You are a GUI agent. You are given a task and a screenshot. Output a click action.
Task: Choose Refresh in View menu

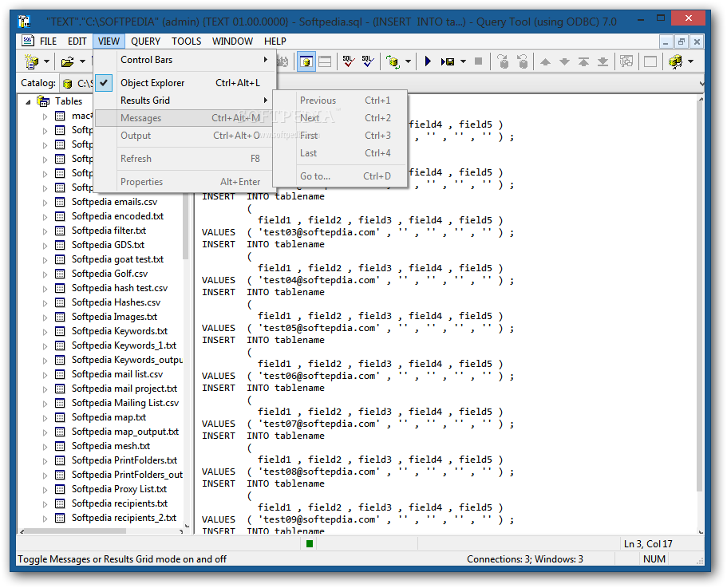[186, 159]
